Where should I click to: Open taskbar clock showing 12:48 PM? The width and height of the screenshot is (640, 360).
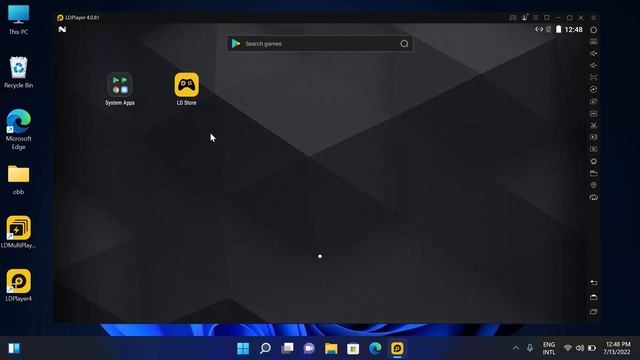[618, 348]
